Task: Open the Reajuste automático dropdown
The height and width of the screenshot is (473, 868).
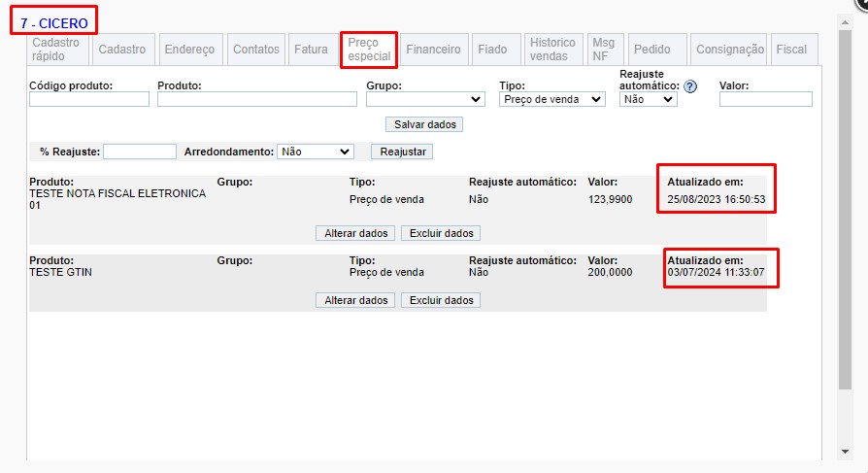Action: pyautogui.click(x=648, y=99)
